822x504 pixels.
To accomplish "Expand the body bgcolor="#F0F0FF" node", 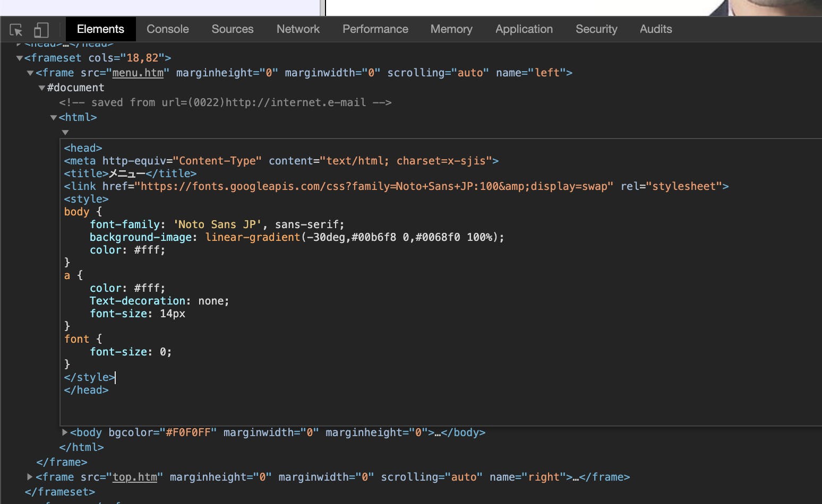I will pos(65,432).
